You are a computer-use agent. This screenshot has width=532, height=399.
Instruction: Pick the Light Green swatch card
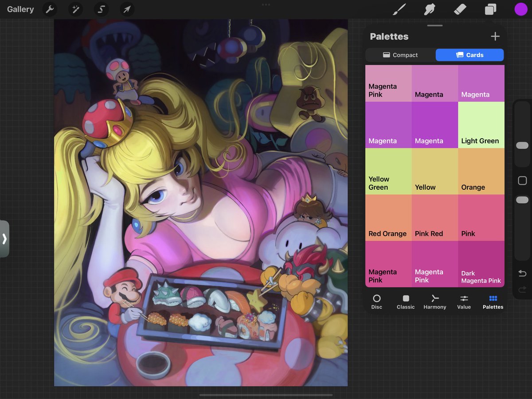[x=481, y=125]
